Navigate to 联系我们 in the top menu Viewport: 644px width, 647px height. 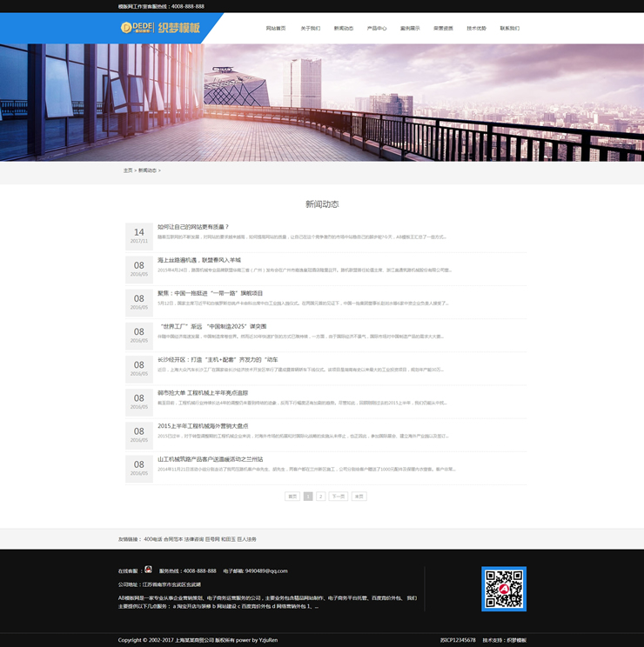click(x=510, y=28)
